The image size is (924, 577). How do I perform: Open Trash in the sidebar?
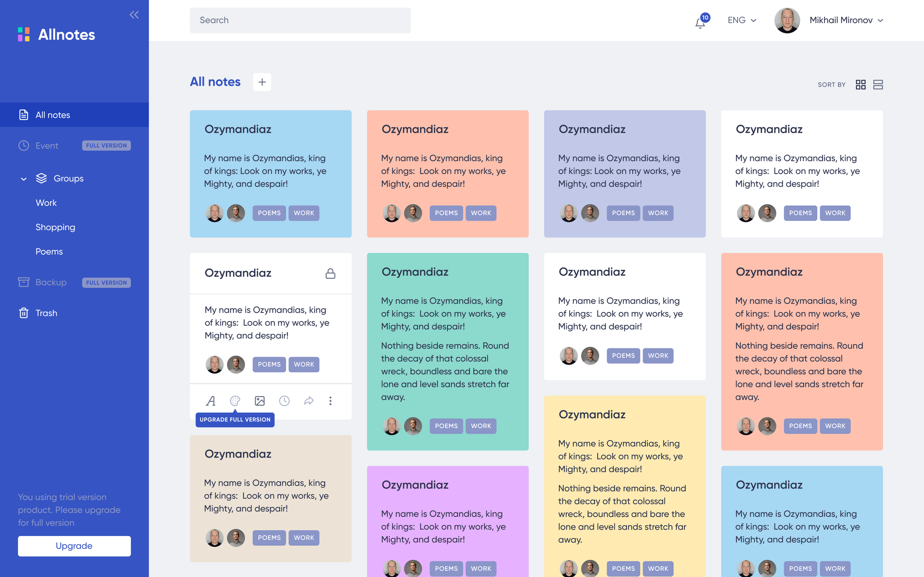pos(46,313)
